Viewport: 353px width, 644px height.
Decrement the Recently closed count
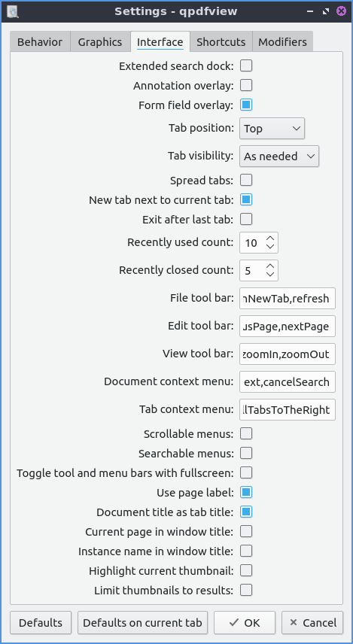click(270, 275)
